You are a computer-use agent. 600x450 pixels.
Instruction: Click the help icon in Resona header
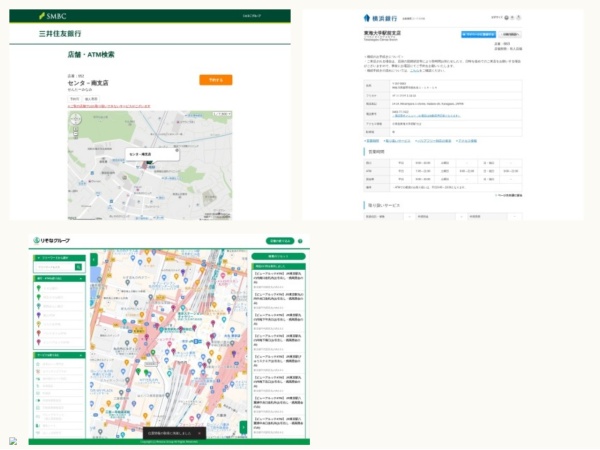(300, 241)
